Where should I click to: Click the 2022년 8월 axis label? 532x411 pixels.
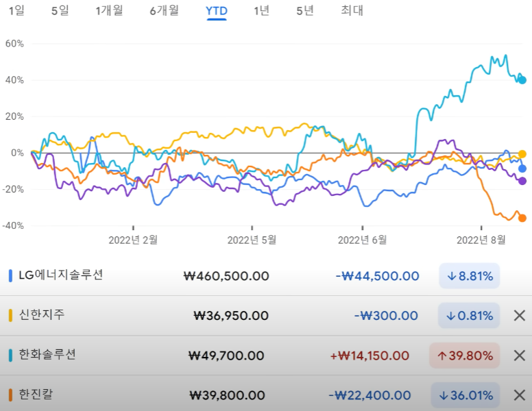pos(481,240)
